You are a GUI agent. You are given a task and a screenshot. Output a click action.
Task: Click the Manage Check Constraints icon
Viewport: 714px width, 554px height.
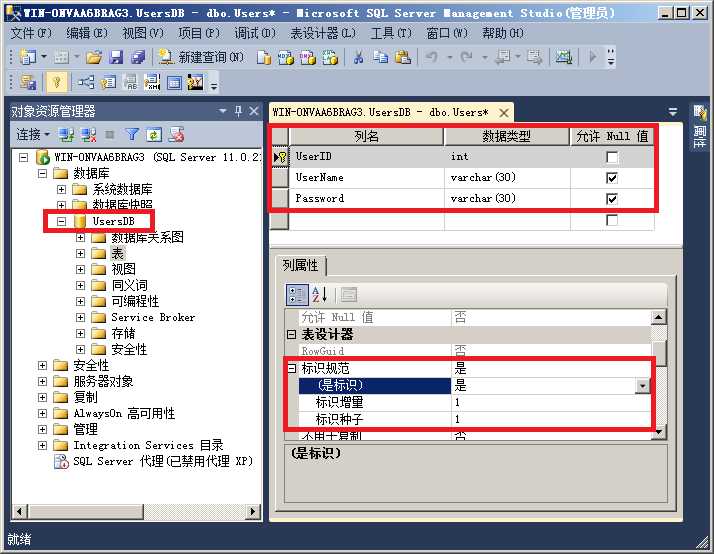174,83
